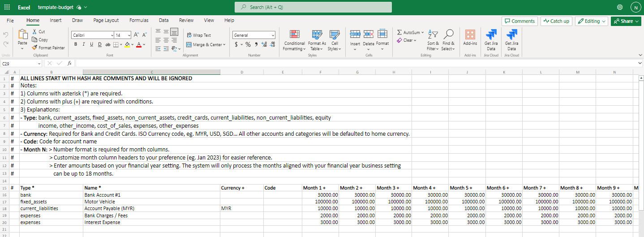The width and height of the screenshot is (644, 237).
Task: Decrease font size with smaller A
Action: click(x=144, y=35)
